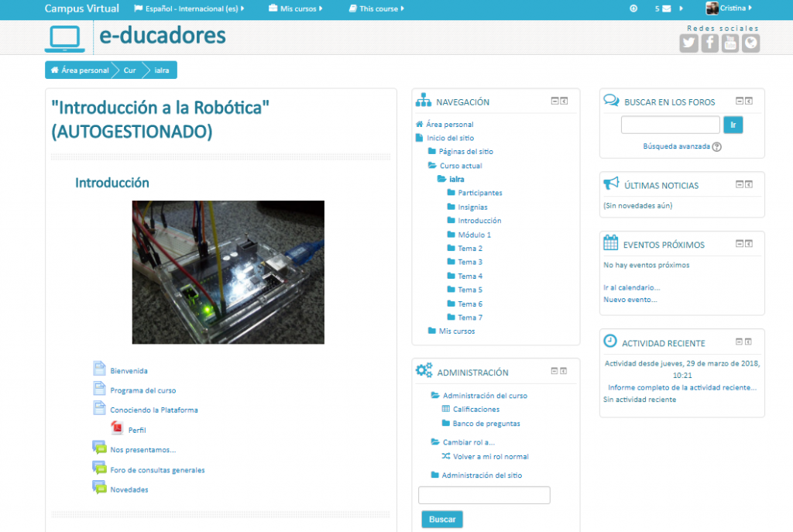Screen dimensions: 793x532
Task: Collapse the Navegación block
Action: click(554, 101)
